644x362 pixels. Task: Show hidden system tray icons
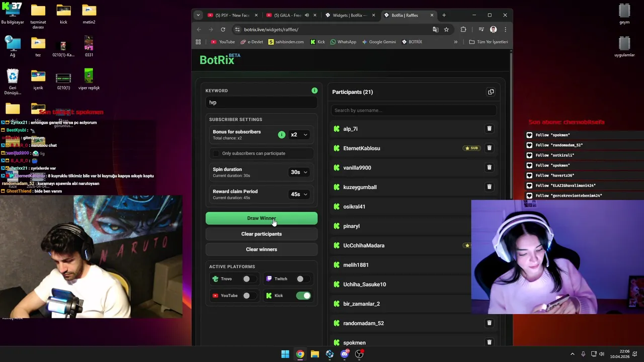pos(572,354)
